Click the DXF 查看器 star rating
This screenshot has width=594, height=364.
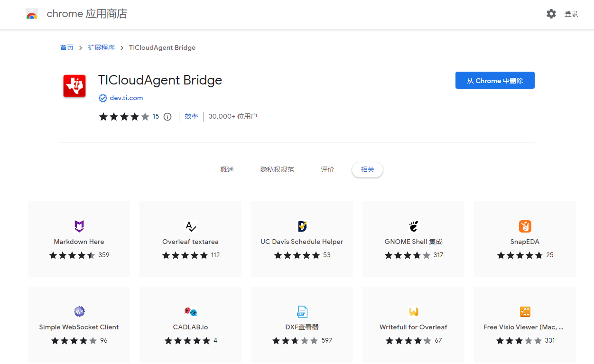(295, 341)
